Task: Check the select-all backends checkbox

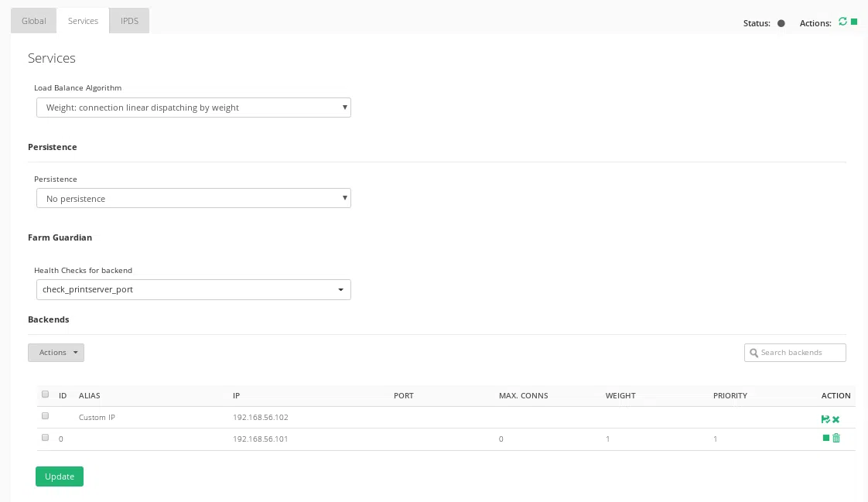Action: (x=45, y=394)
